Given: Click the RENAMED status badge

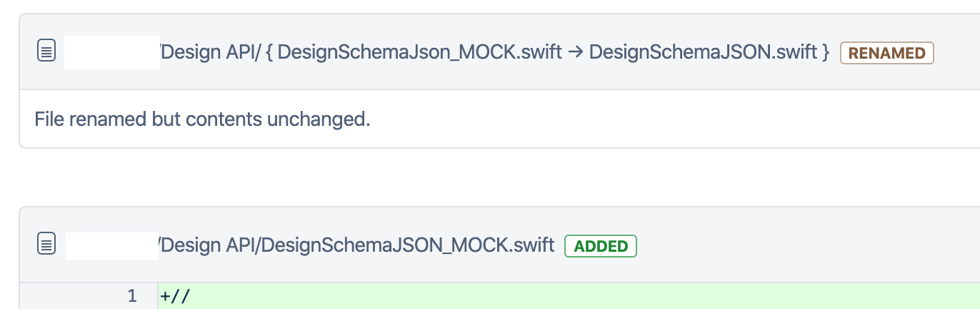Looking at the screenshot, I should pos(887,53).
